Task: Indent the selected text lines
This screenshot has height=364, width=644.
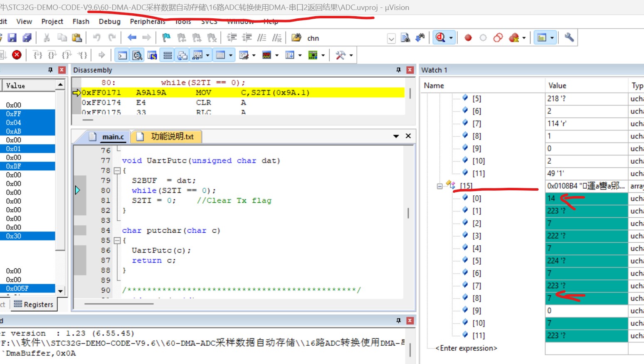Action: (x=232, y=38)
